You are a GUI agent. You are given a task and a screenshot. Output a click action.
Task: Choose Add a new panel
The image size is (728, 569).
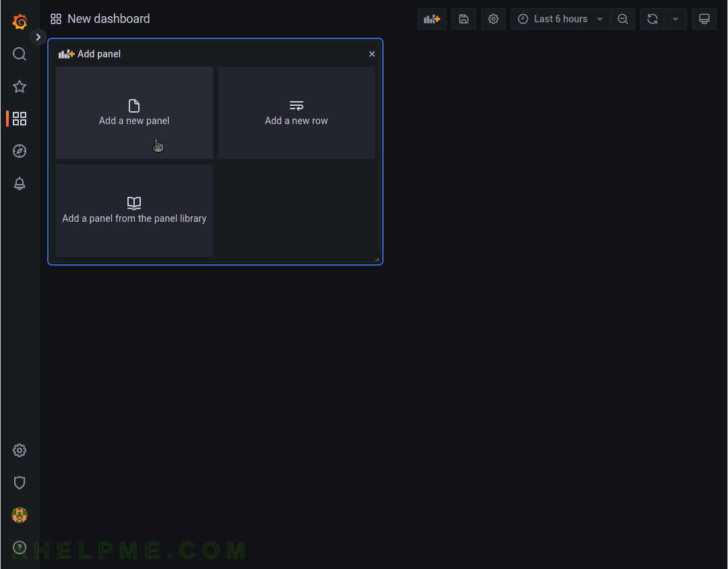(134, 113)
